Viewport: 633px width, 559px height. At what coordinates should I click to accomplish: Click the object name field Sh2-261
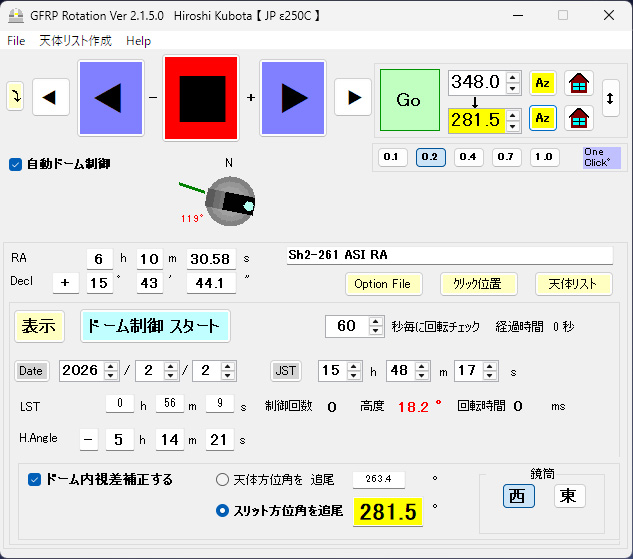tap(448, 255)
